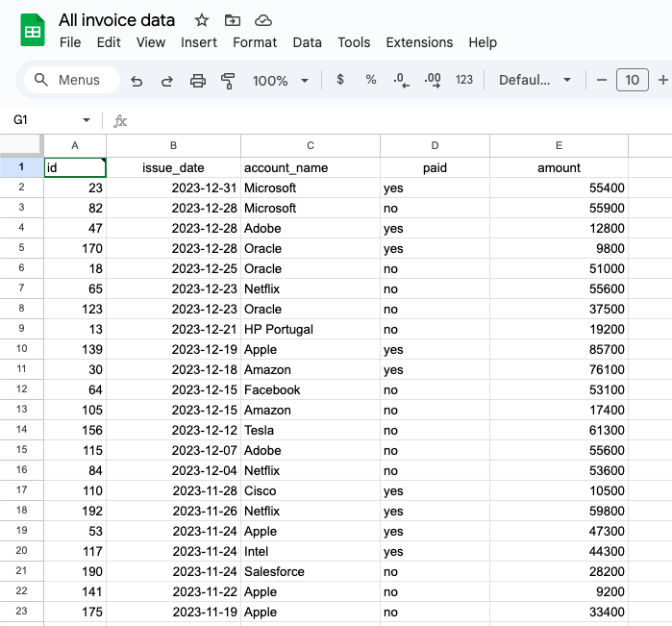The width and height of the screenshot is (672, 626).
Task: Click the id cell 192
Action: coord(75,512)
